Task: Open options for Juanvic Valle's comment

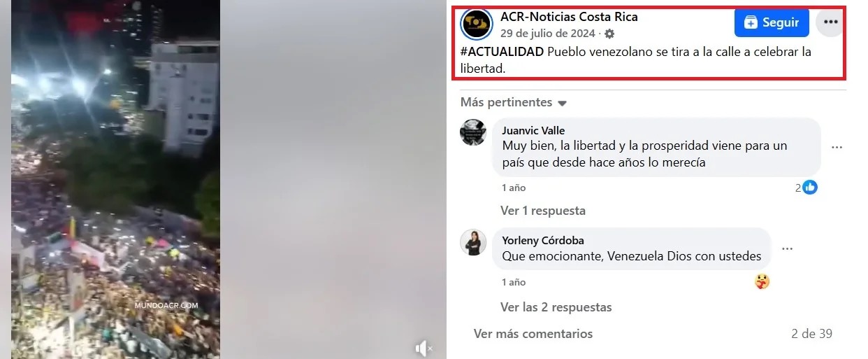Action: tap(837, 148)
